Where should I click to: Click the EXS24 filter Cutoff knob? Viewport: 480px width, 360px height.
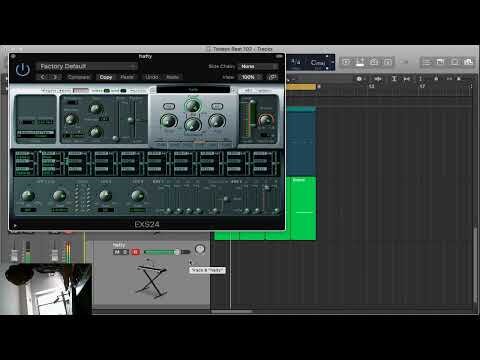(193, 106)
